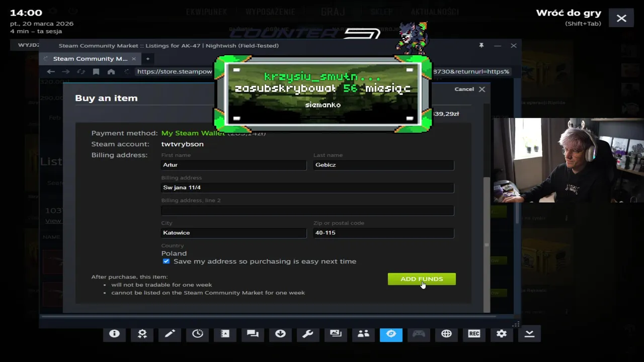The image size is (644, 362).
Task: Open the screenshots manager icon
Action: [336, 334]
